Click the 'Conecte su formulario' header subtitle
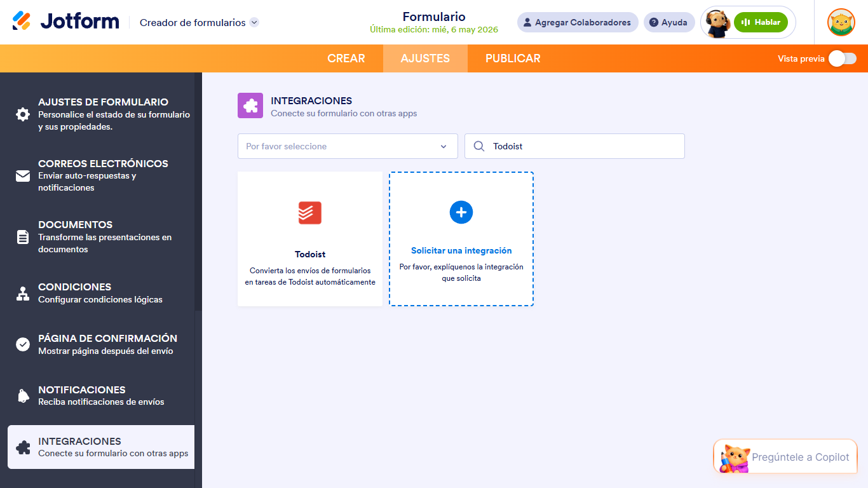The width and height of the screenshot is (868, 488). point(344,114)
